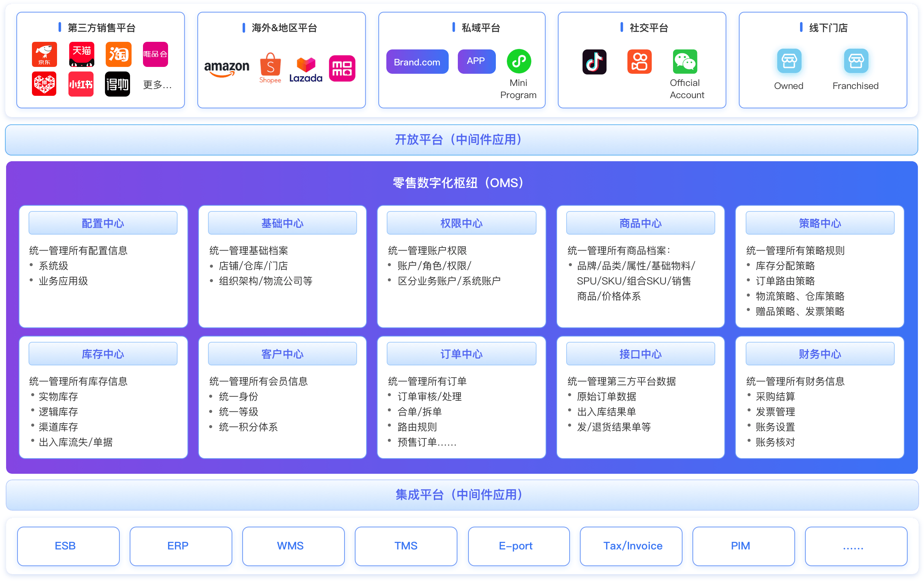Screen dimensions: 924x581
Task: Click the Brand.com button
Action: (x=417, y=61)
